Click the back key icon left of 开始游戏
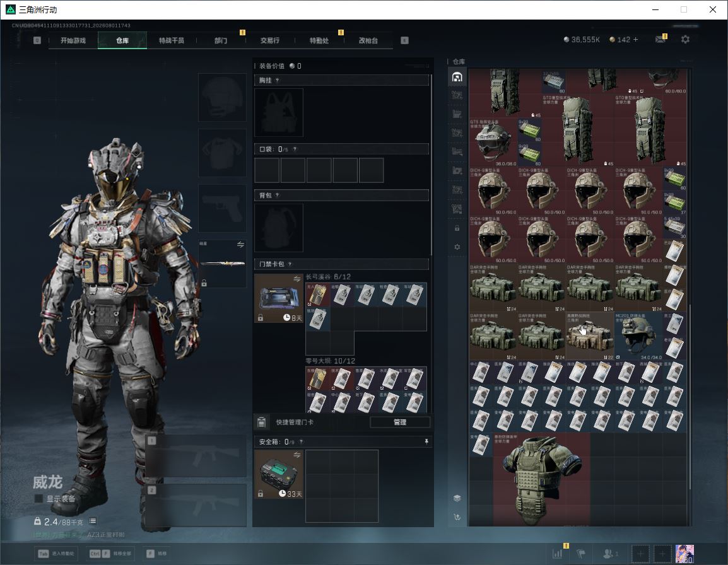Screen dimensions: 728x565 (37, 40)
